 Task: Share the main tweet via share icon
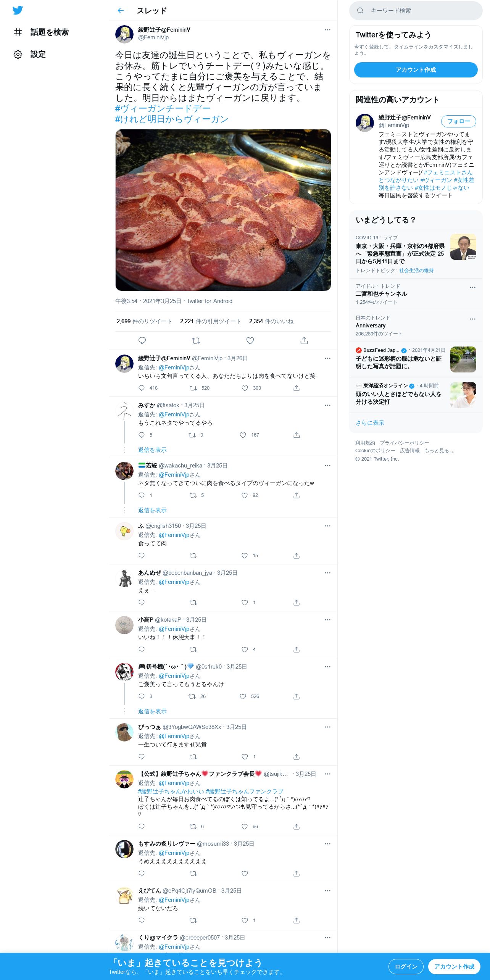[304, 340]
